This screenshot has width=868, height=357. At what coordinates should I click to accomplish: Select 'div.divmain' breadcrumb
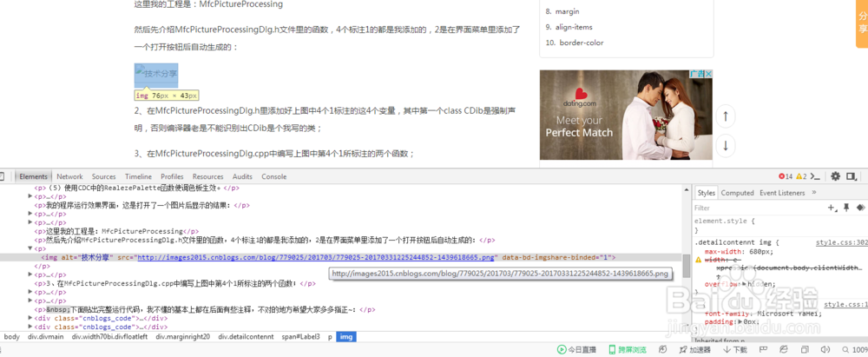click(x=46, y=336)
